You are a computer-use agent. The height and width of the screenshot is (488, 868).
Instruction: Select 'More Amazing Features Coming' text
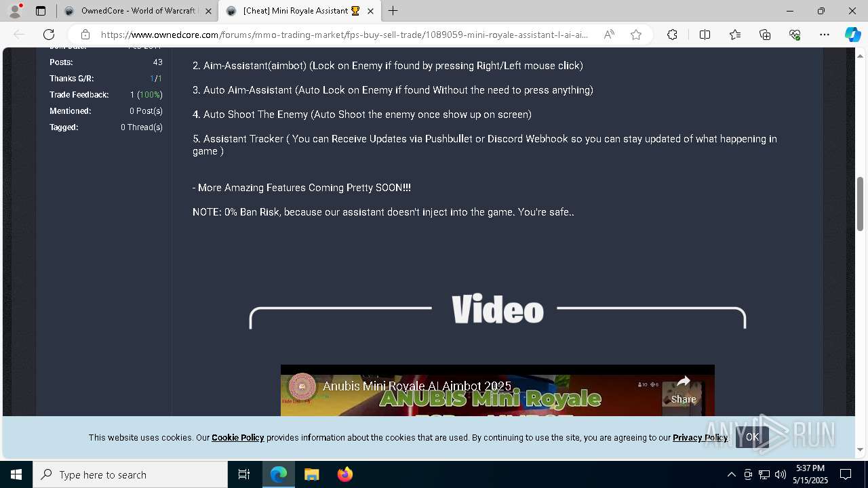click(302, 188)
